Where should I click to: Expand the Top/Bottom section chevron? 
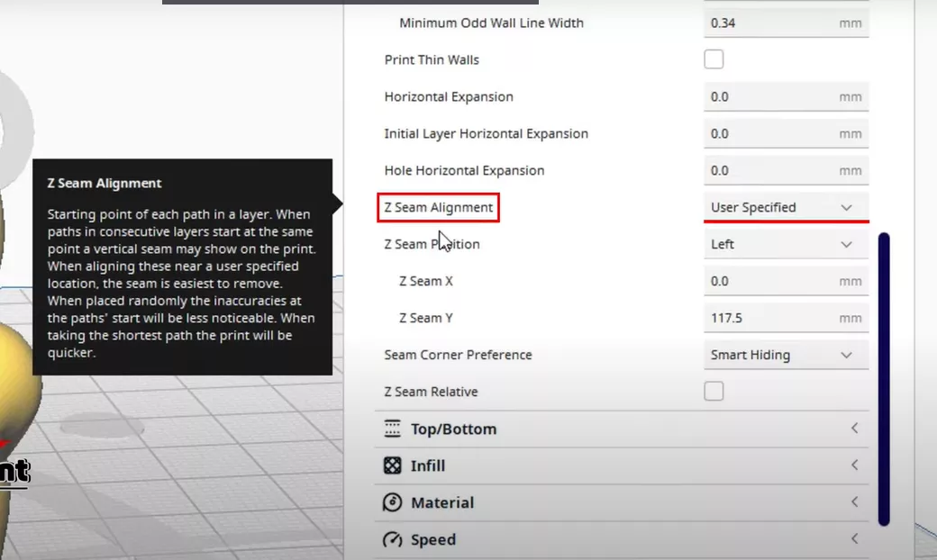tap(854, 429)
